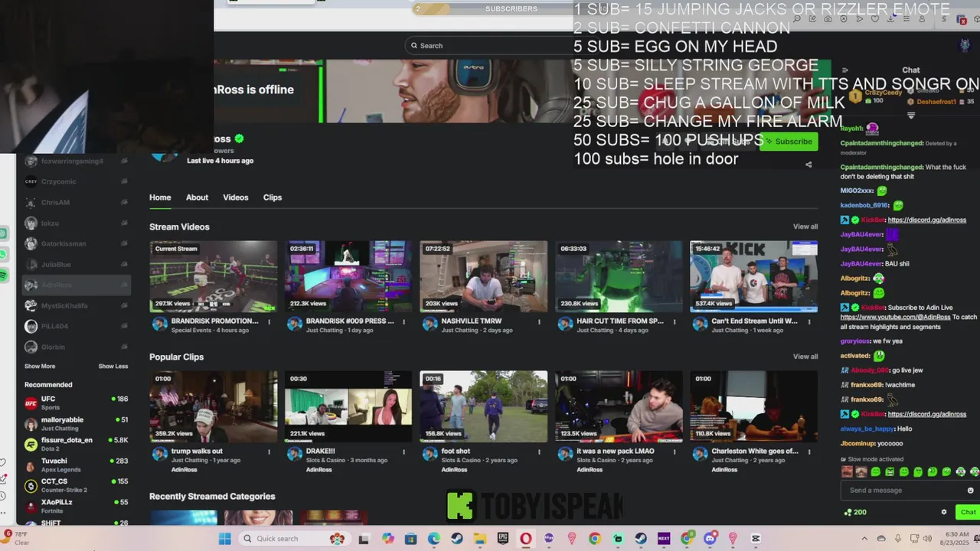This screenshot has width=980, height=551.
Task: Click the green Chat send button
Action: click(968, 512)
